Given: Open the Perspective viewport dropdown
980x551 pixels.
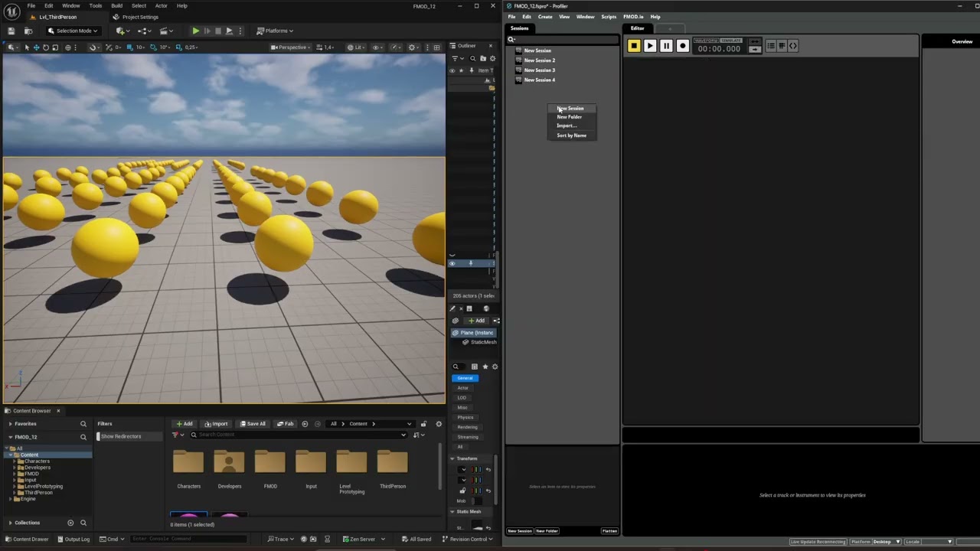Looking at the screenshot, I should click(292, 47).
